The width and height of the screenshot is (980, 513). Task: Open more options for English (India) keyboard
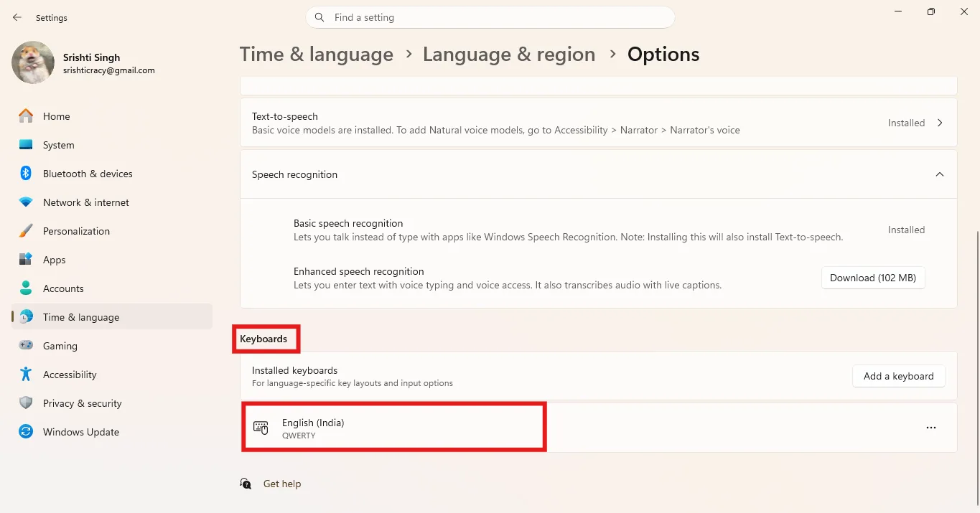pos(931,428)
